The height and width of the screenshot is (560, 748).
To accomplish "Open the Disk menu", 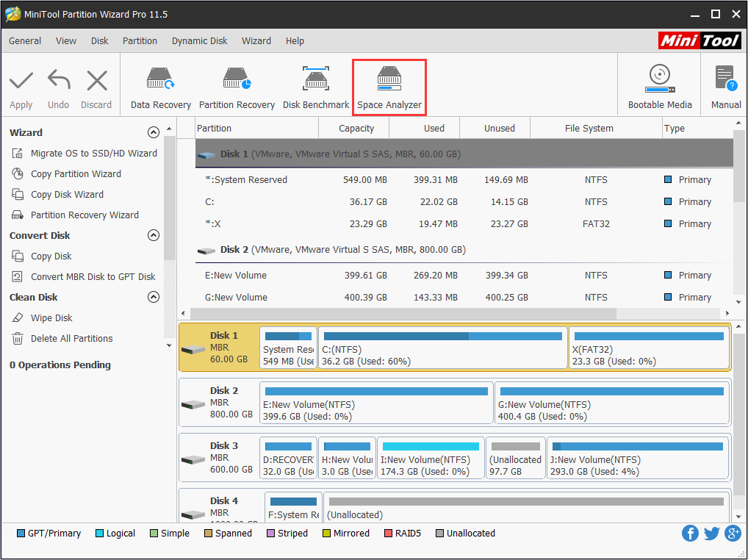I will coord(100,41).
